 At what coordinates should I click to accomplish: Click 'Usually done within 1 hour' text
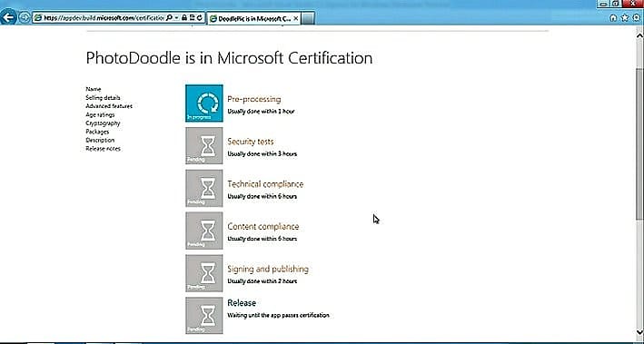261,112
